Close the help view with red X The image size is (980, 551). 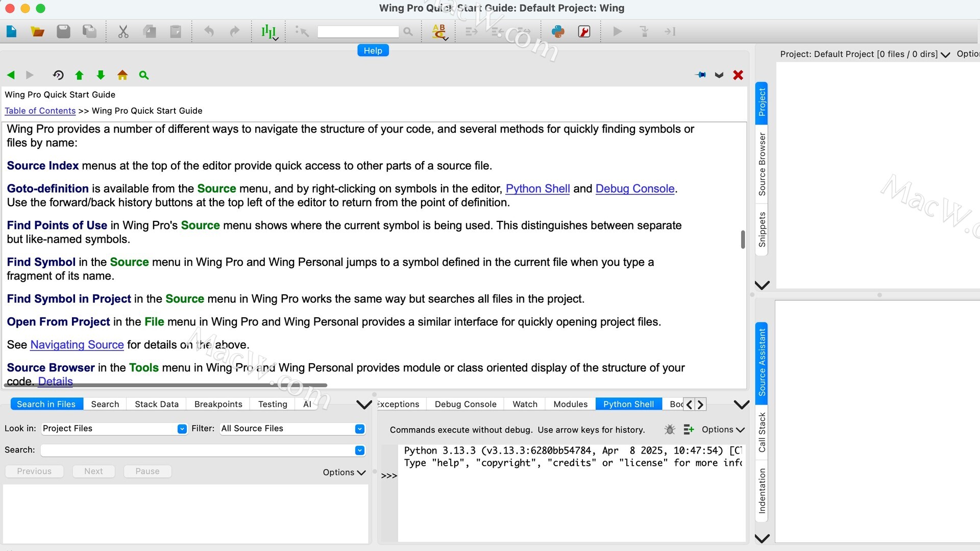(738, 75)
